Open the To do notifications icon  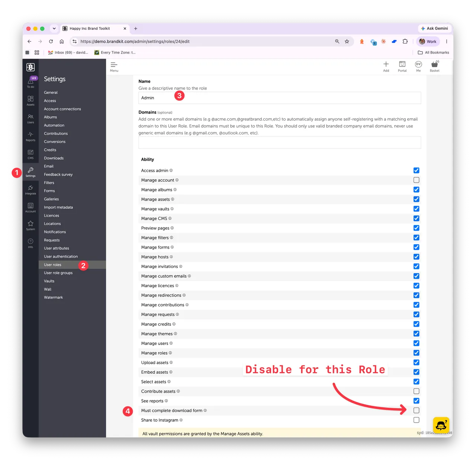[30, 82]
